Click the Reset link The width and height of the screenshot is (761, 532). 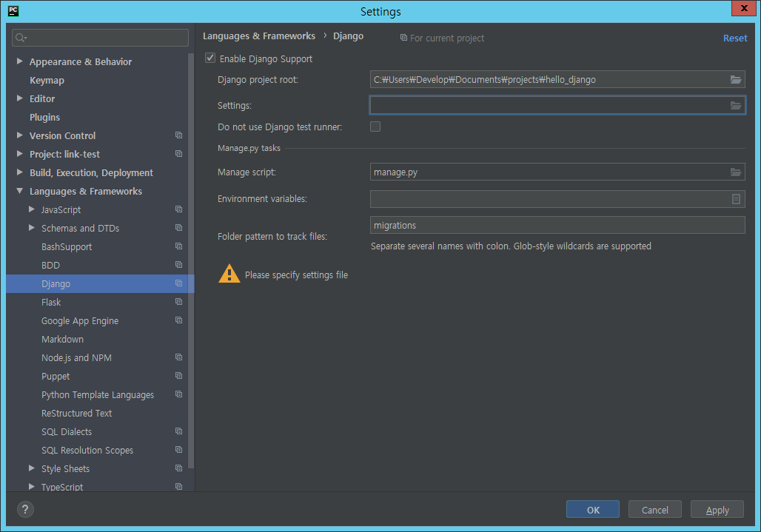(735, 38)
